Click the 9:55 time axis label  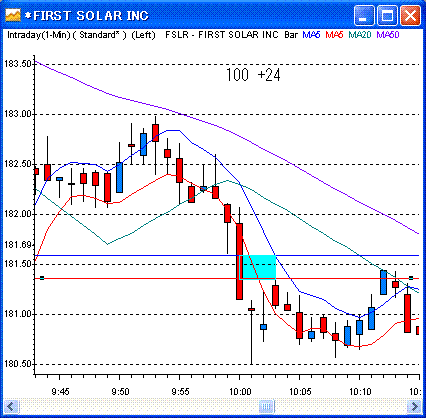[180, 391]
